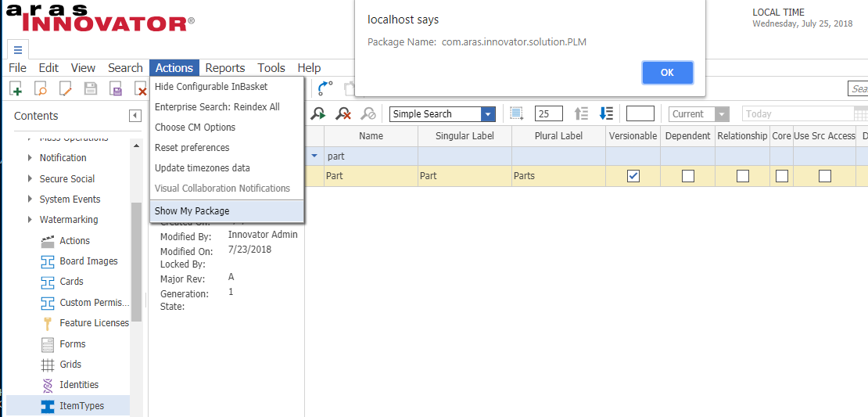Open the date picker calendar icon

click(861, 114)
